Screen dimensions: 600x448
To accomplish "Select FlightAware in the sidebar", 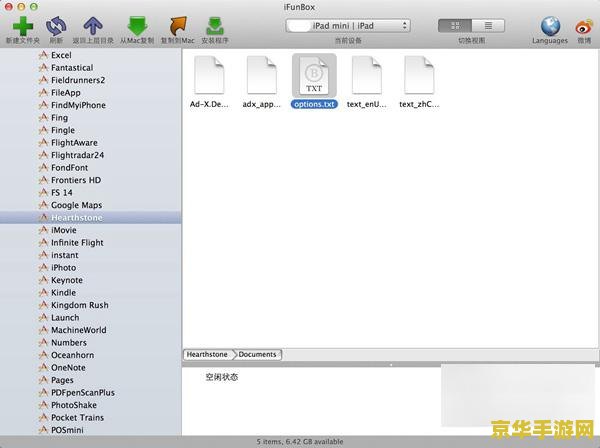I will [x=74, y=143].
